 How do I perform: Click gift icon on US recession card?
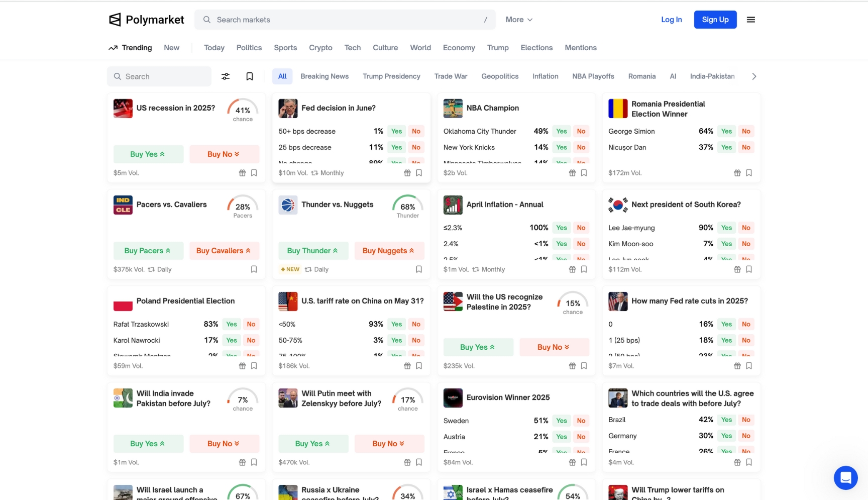point(242,173)
